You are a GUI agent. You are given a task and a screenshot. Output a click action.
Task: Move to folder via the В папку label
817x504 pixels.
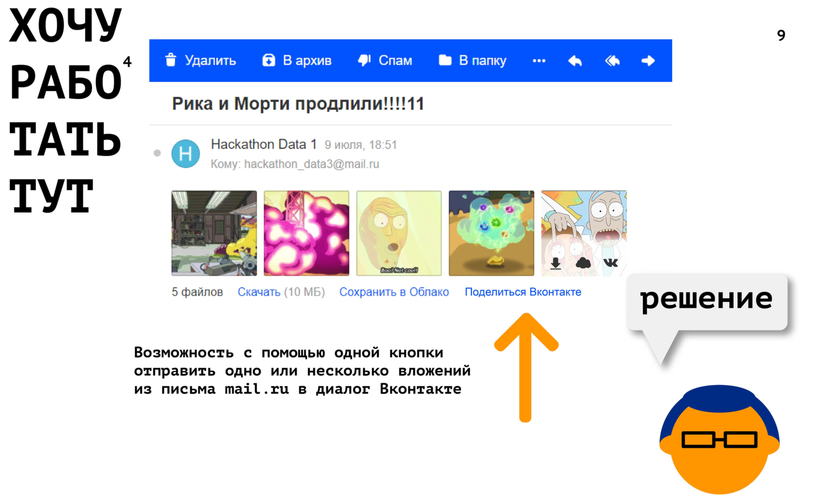(x=483, y=61)
